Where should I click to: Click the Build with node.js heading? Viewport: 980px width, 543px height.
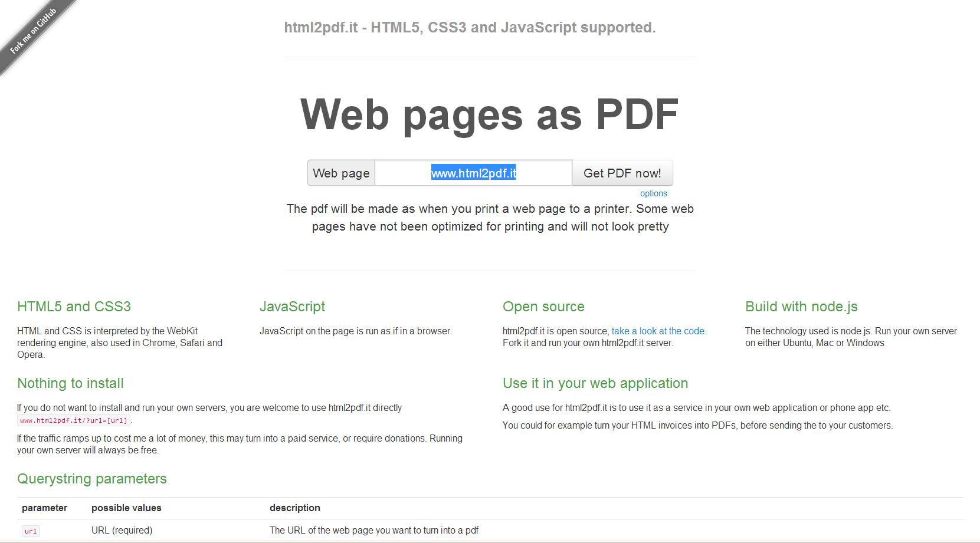coord(801,307)
